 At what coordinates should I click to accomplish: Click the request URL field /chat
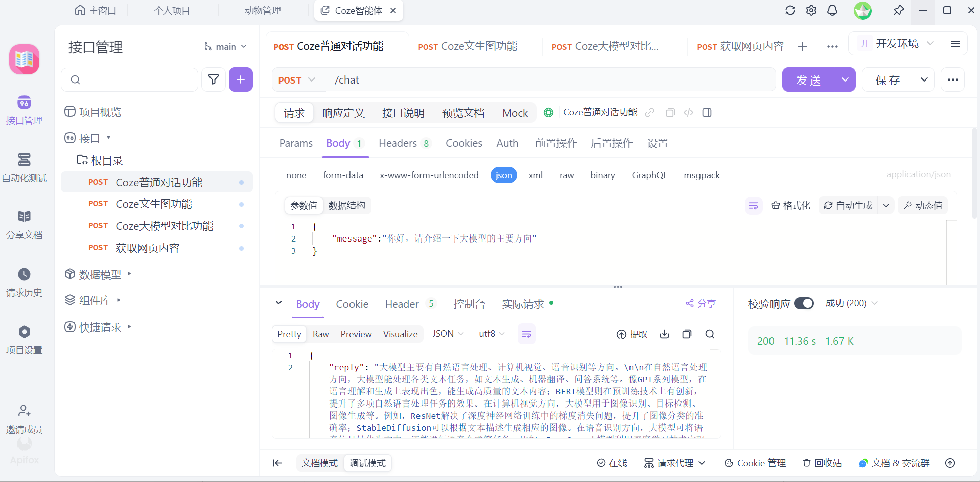[x=551, y=80]
